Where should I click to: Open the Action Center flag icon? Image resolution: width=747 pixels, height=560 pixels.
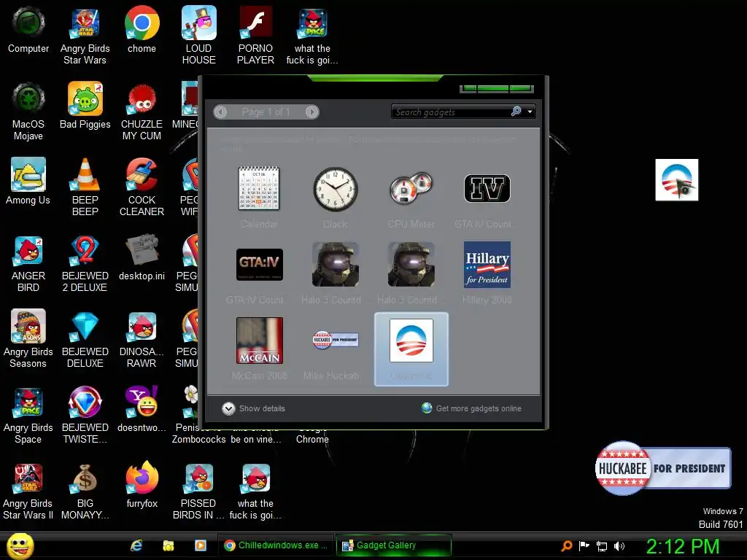(584, 545)
